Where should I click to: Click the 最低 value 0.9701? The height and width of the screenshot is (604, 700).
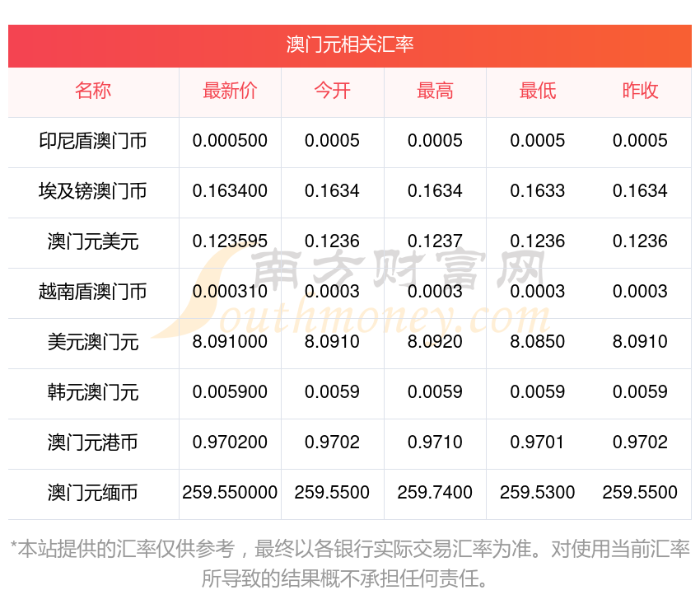538,442
